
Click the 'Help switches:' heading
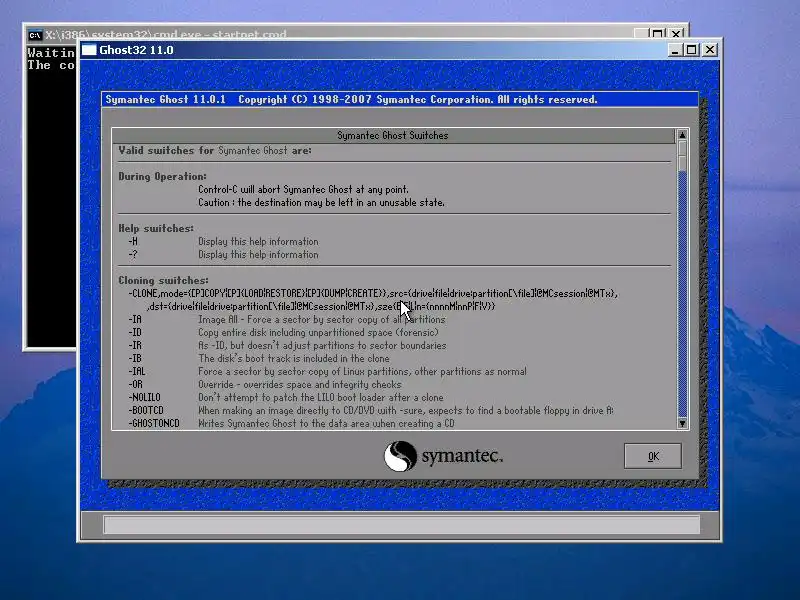click(x=156, y=229)
